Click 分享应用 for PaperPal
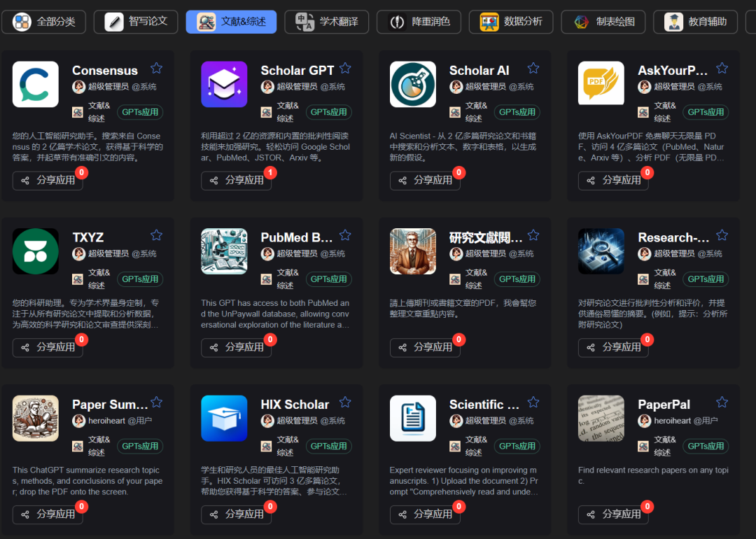This screenshot has width=756, height=539. pyautogui.click(x=613, y=514)
